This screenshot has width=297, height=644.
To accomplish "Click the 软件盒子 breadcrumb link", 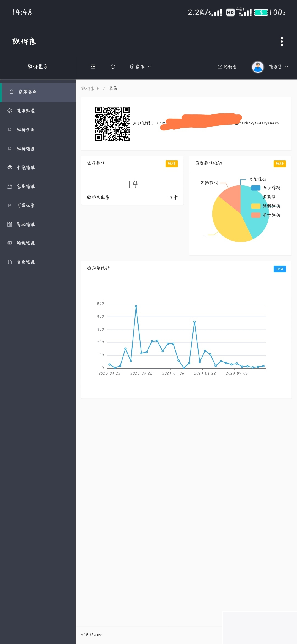I will pyautogui.click(x=90, y=88).
